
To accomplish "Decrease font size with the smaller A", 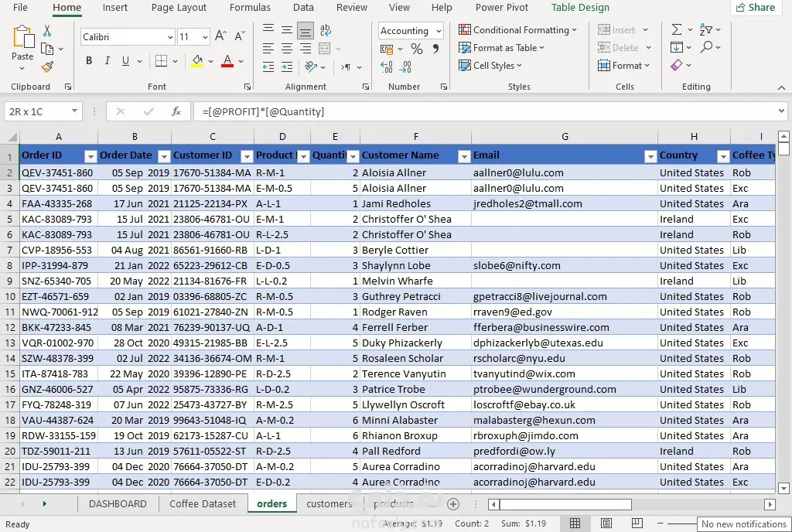I will tap(240, 36).
